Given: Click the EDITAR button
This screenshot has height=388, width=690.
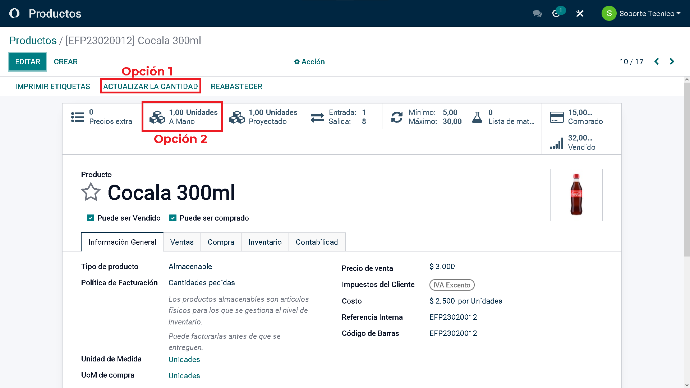Looking at the screenshot, I should [x=27, y=62].
